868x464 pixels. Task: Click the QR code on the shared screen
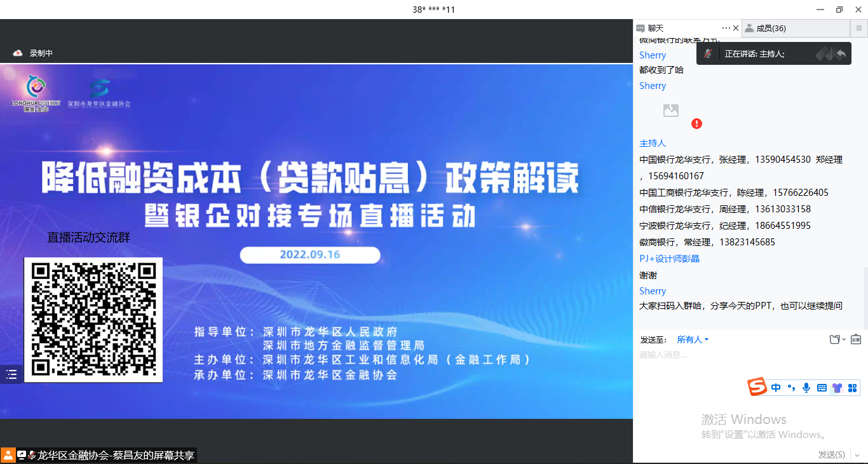coord(93,320)
